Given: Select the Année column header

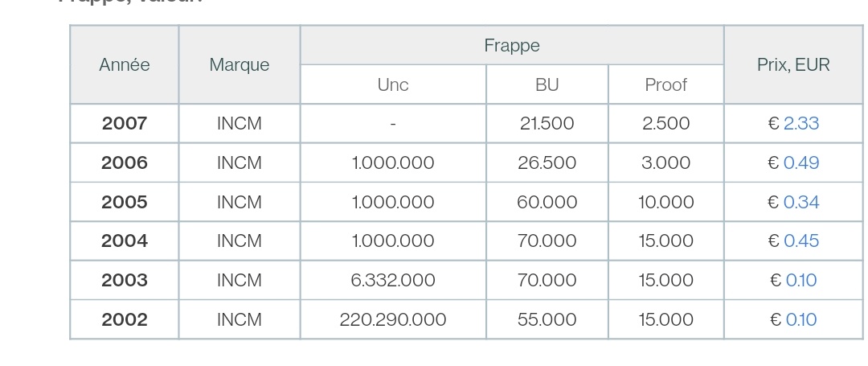Looking at the screenshot, I should (125, 65).
